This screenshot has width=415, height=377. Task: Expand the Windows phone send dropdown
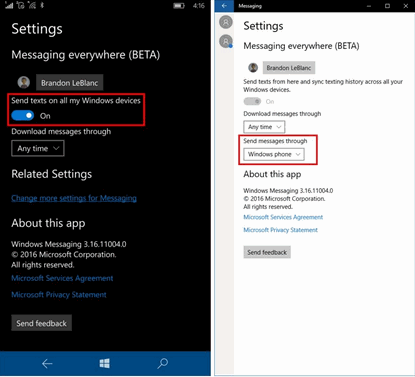274,154
